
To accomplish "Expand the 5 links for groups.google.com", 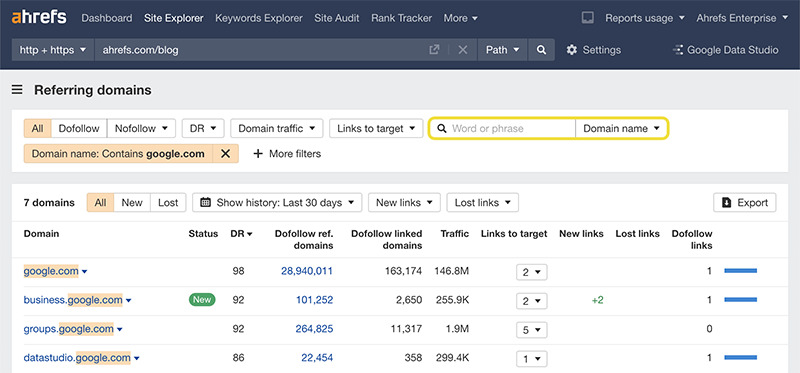I will (532, 330).
